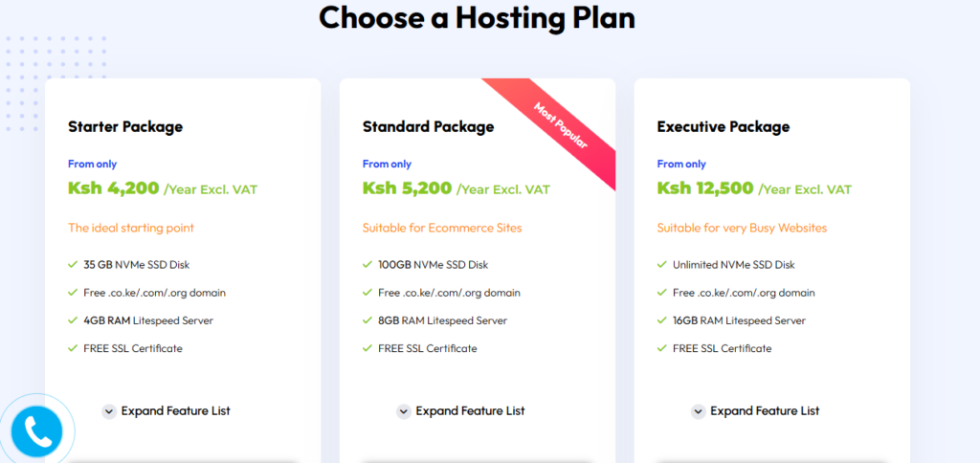Click Suitable for Ecommerce Sites text

tap(442, 229)
